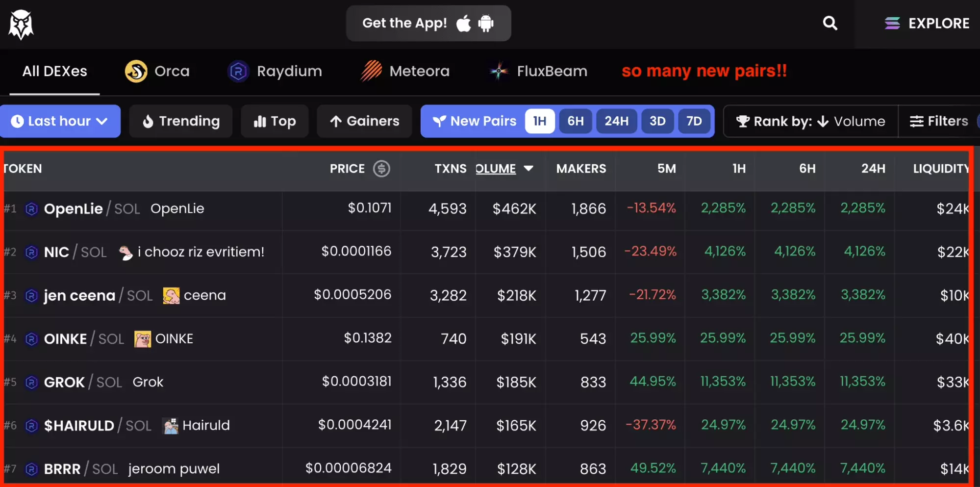
Task: Click the Orca logo icon
Action: (136, 71)
